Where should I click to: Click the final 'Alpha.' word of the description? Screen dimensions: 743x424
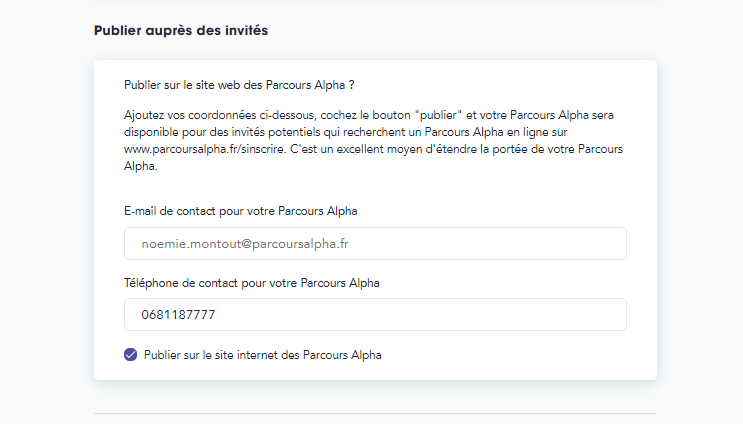tap(141, 166)
